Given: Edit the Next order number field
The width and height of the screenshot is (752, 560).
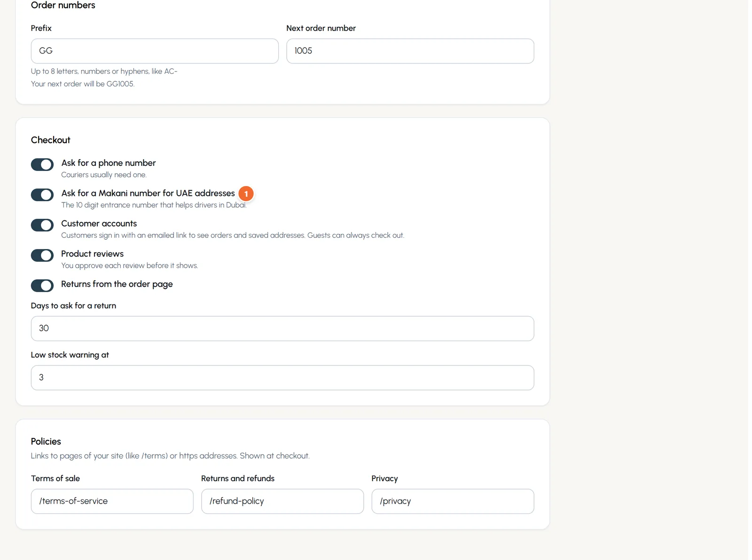Looking at the screenshot, I should [410, 51].
